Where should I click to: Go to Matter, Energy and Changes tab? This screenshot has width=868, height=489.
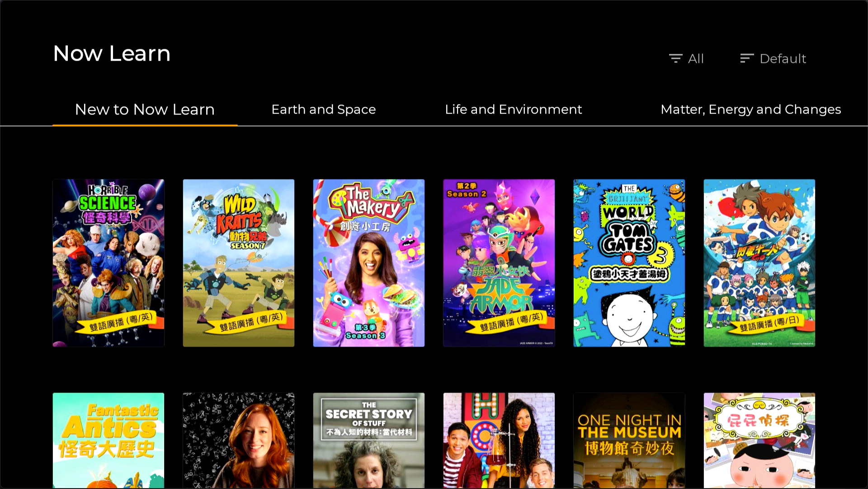[750, 109]
